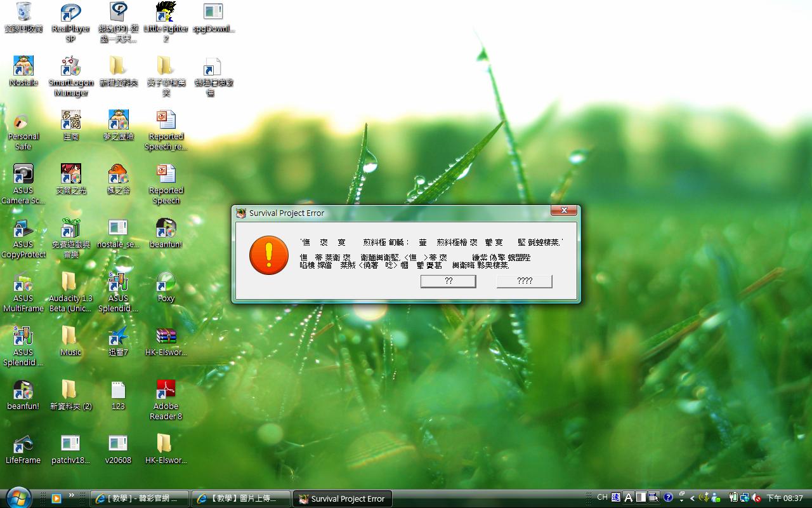812x508 pixels.
Task: Open the RealPlayer SP desktop icon
Action: click(x=70, y=13)
